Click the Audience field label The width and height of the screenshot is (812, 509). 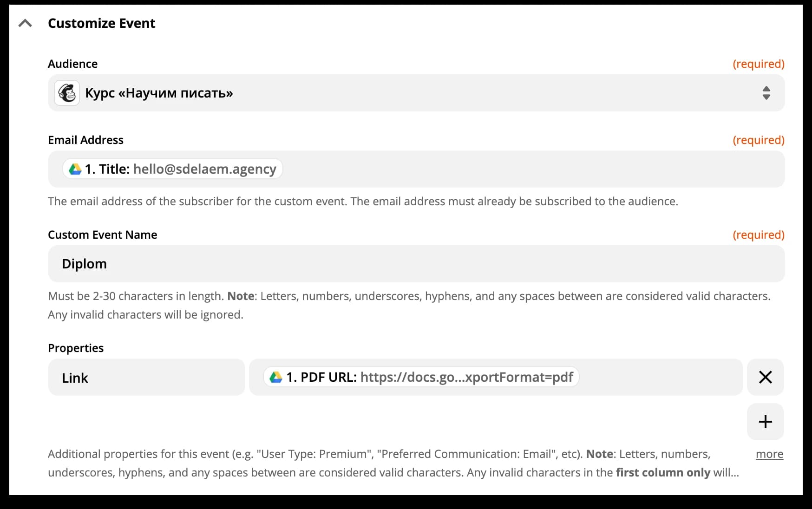tap(72, 64)
